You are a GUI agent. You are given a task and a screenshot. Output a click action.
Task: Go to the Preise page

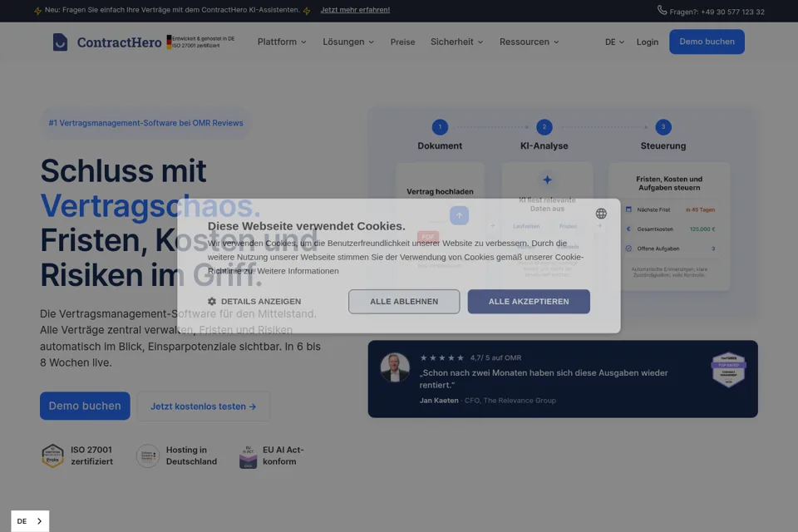[402, 42]
